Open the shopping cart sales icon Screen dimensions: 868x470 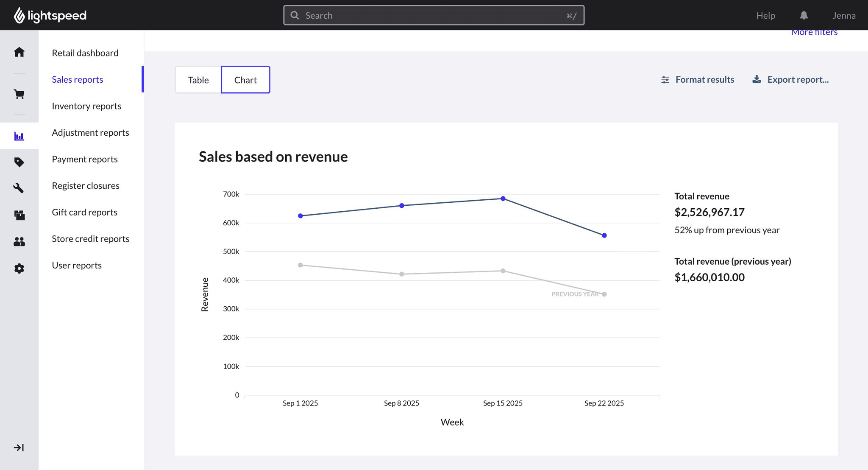coord(19,94)
